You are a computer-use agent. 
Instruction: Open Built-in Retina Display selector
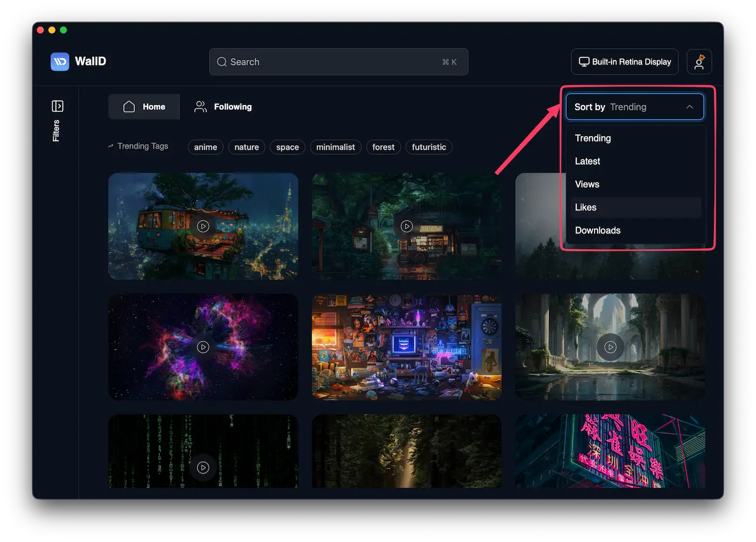click(x=625, y=62)
